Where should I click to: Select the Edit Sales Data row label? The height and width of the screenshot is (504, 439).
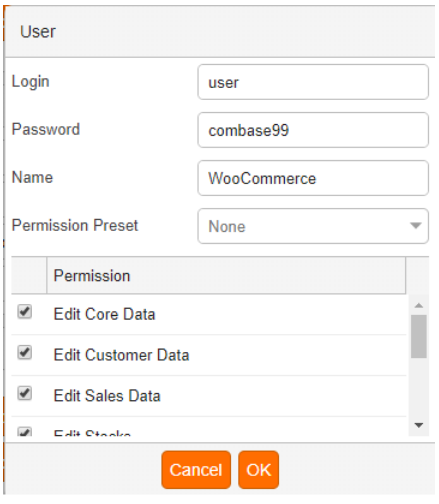point(107,396)
